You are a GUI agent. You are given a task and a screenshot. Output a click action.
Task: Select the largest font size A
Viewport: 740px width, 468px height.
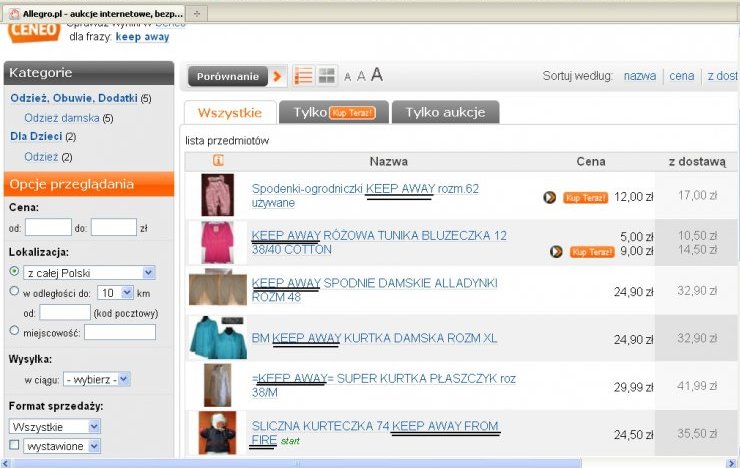377,75
